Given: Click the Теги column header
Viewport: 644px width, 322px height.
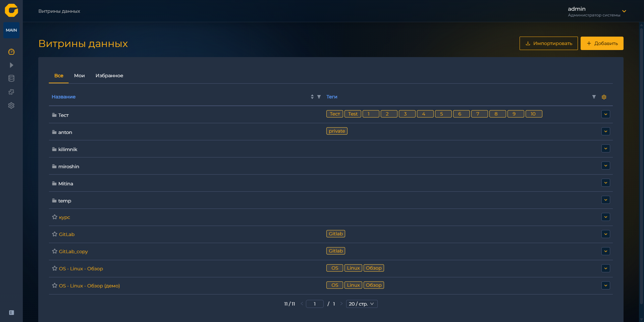Looking at the screenshot, I should [332, 97].
